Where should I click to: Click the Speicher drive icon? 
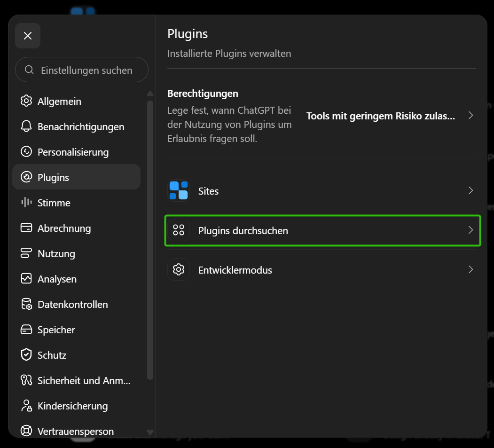pos(26,330)
